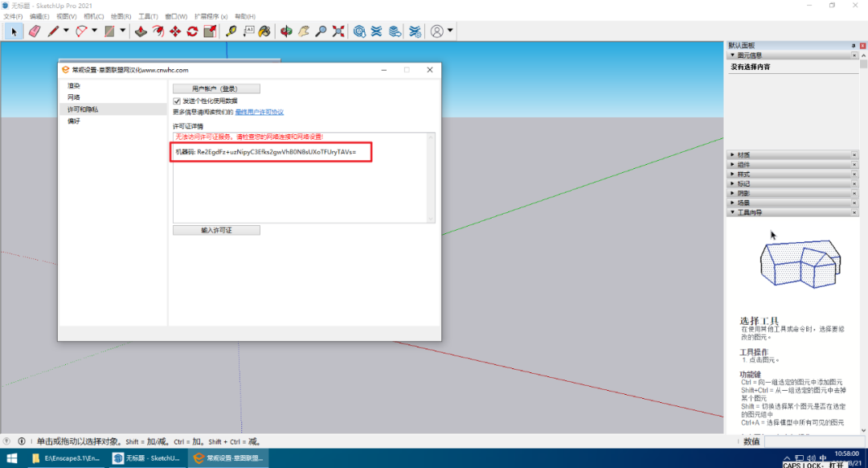Switch to Enscape folder in taskbar

[x=67, y=458]
